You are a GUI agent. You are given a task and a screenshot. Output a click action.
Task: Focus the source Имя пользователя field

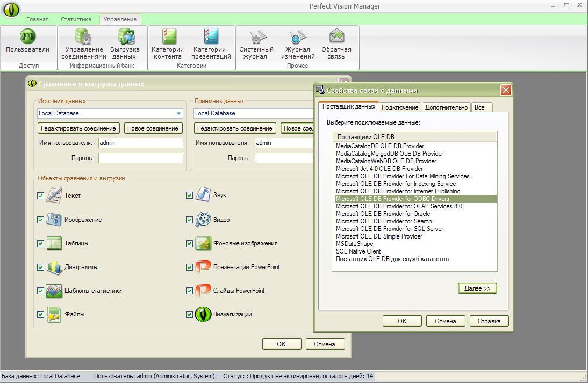click(141, 143)
